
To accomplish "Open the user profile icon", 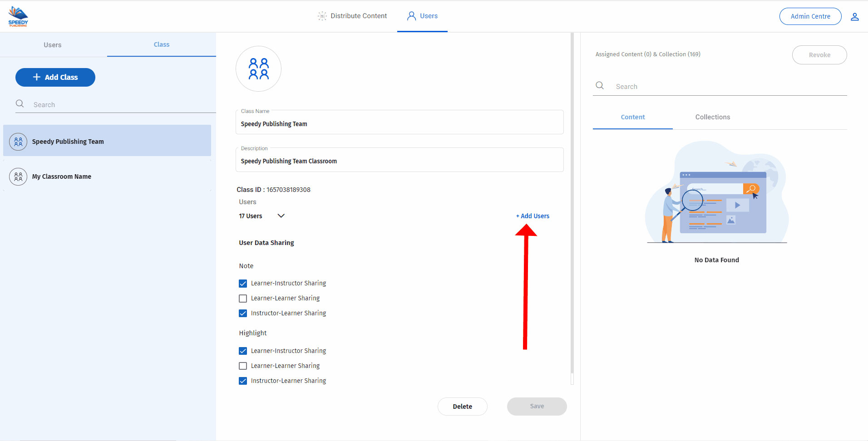I will pyautogui.click(x=855, y=17).
